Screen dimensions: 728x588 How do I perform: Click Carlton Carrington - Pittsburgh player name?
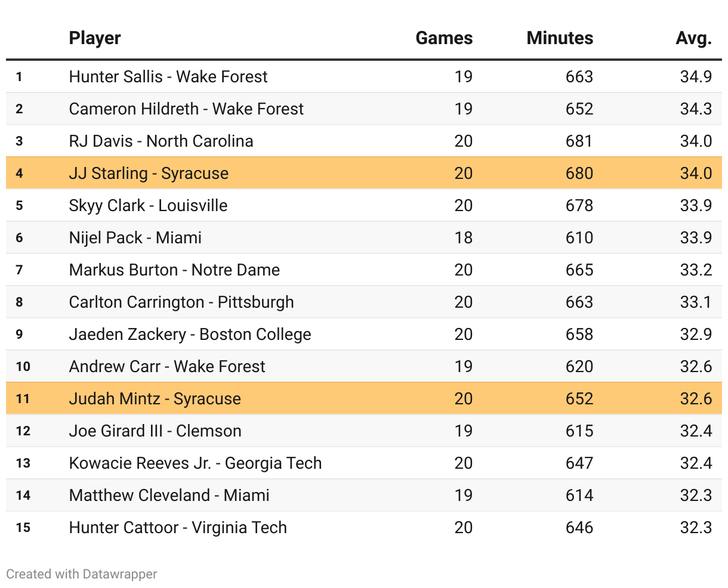coord(181,302)
